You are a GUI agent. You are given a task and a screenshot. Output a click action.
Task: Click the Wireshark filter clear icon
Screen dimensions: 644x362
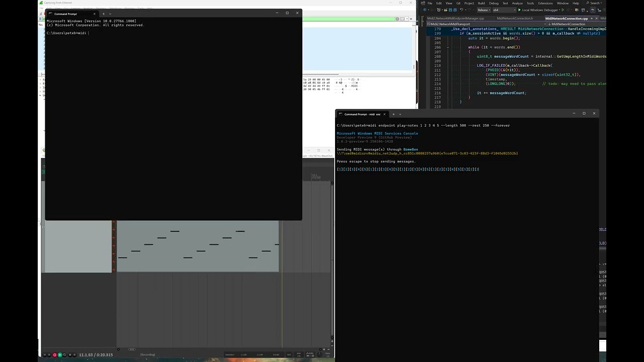(x=397, y=19)
